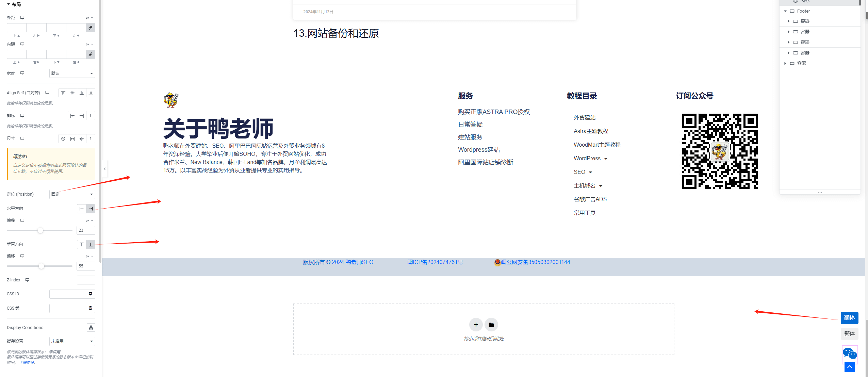Open the 阿里国际站店铺诊断 link
This screenshot has height=377, width=868.
(x=486, y=162)
